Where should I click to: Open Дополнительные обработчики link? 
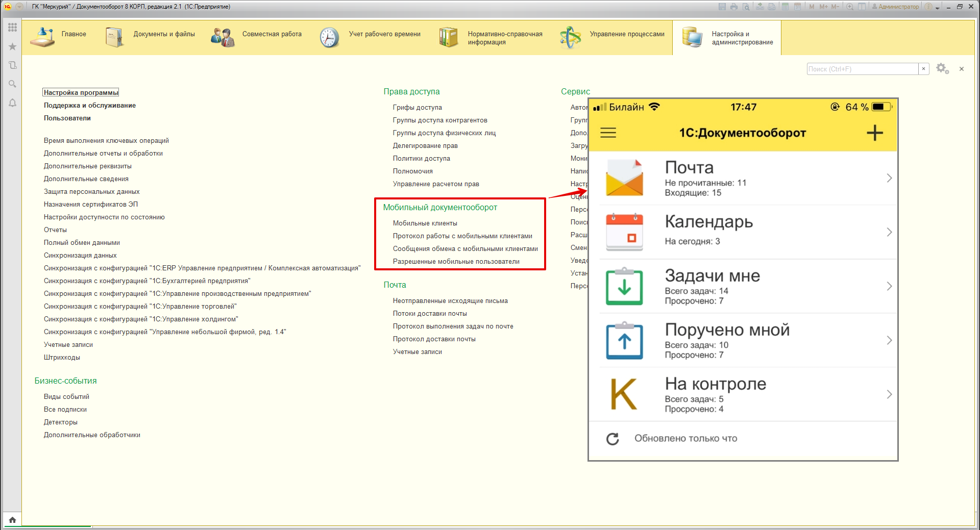click(x=92, y=435)
